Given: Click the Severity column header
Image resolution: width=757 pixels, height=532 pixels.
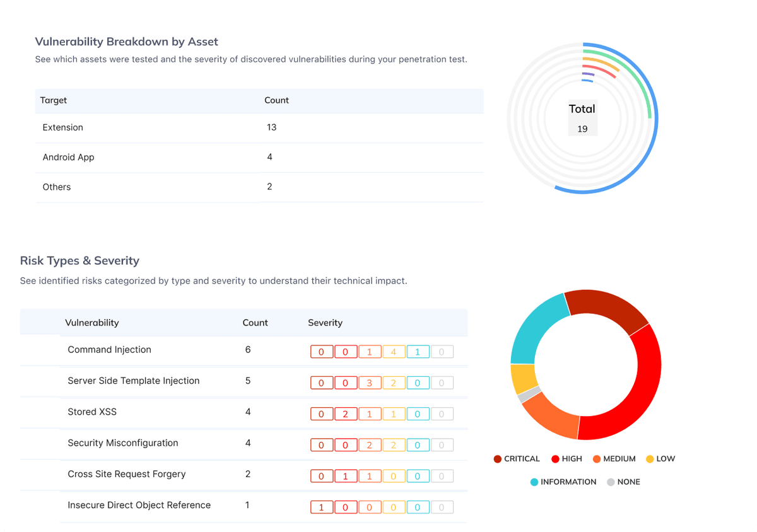Looking at the screenshot, I should 325,322.
